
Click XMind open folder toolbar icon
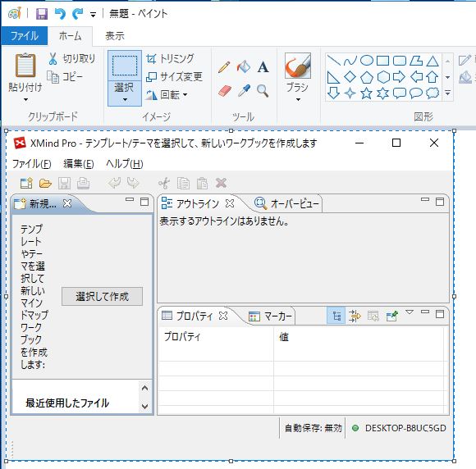click(45, 183)
